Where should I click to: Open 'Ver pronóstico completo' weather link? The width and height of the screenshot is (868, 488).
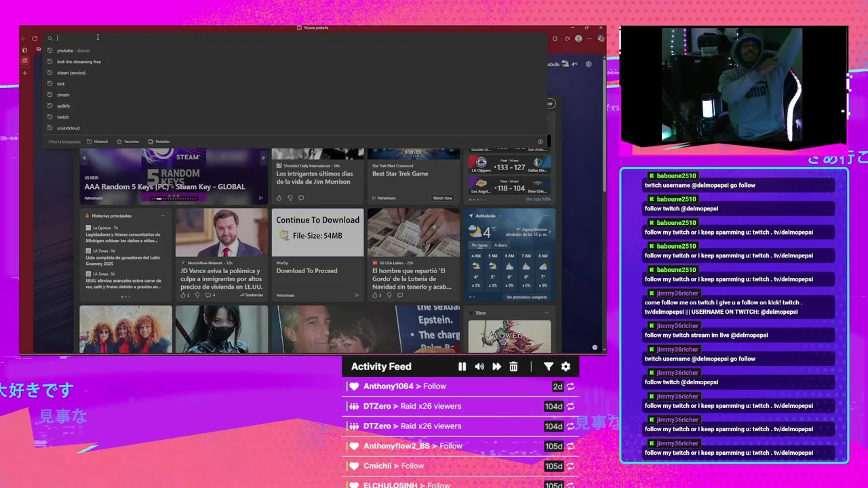click(x=526, y=297)
